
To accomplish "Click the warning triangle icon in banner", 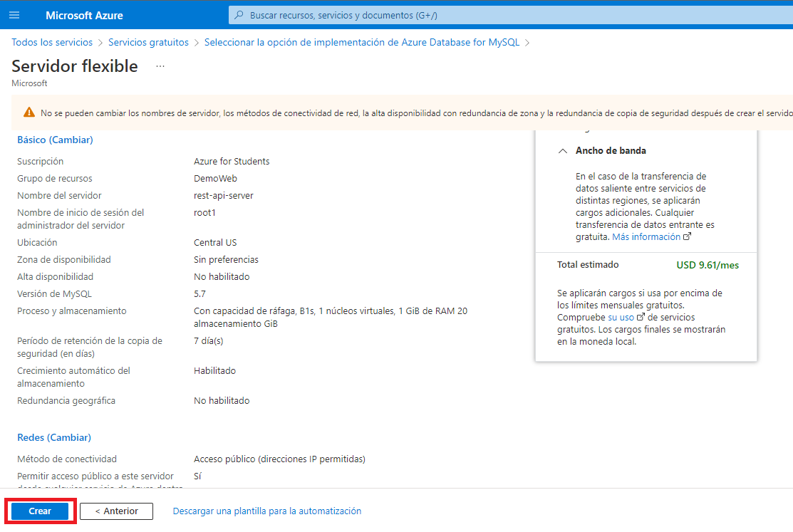I will 29,113.
